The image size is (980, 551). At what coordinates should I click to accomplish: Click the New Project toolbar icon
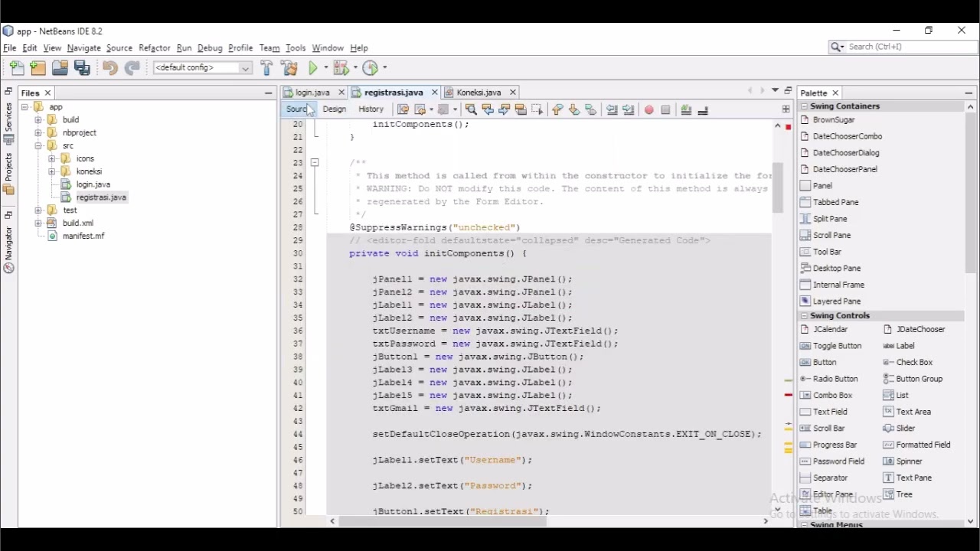(x=38, y=68)
